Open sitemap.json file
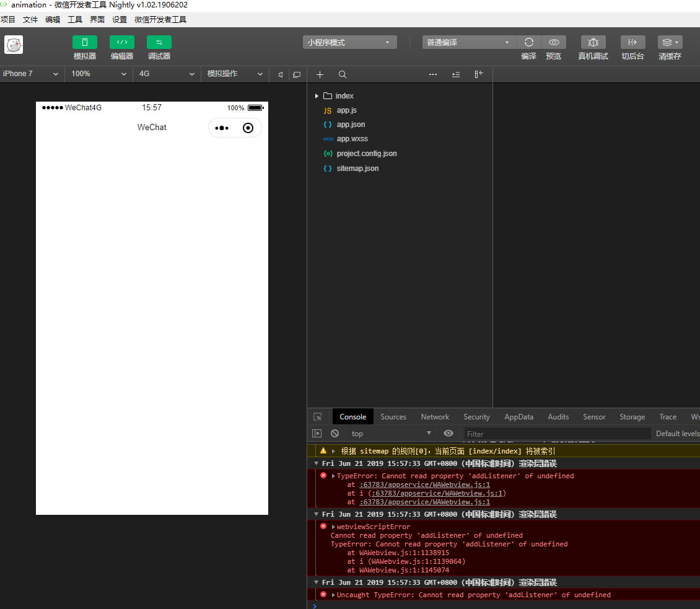700x609 pixels. (x=357, y=169)
